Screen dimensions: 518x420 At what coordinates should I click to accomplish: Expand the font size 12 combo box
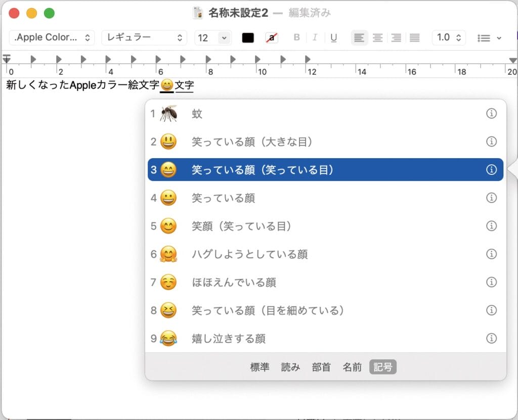click(223, 37)
